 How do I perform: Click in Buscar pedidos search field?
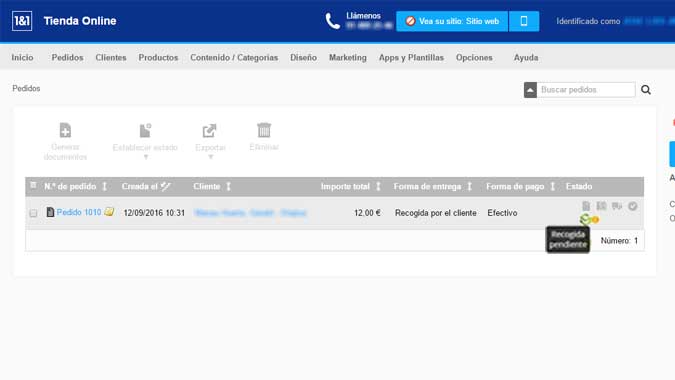click(x=586, y=90)
